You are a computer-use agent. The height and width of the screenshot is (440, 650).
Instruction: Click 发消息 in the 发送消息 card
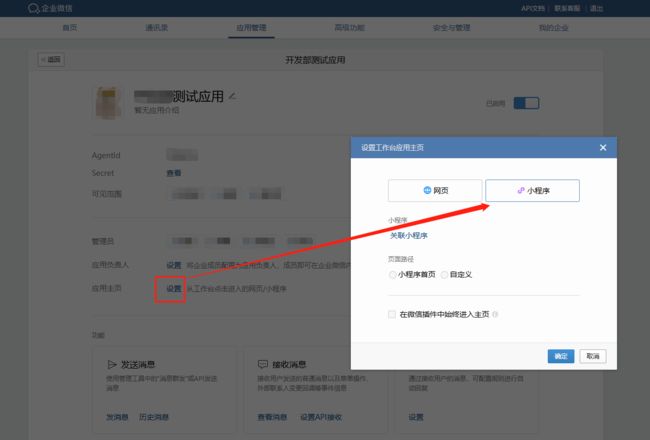pyautogui.click(x=117, y=417)
